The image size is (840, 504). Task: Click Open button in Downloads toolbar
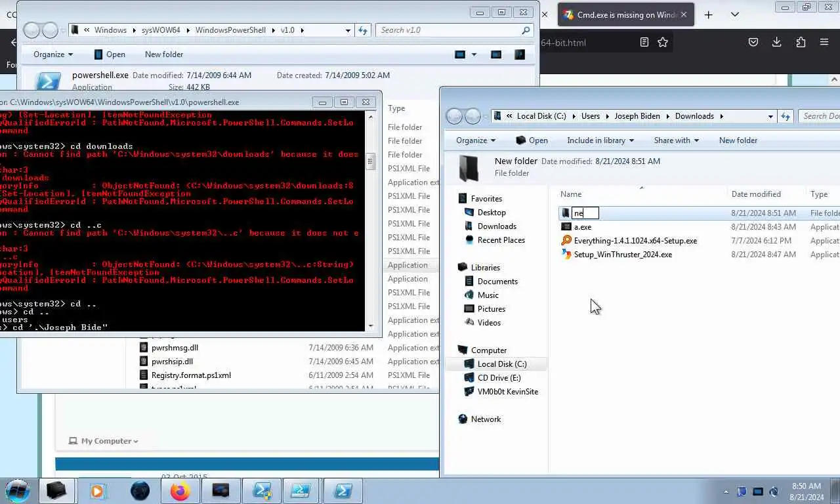pyautogui.click(x=532, y=140)
